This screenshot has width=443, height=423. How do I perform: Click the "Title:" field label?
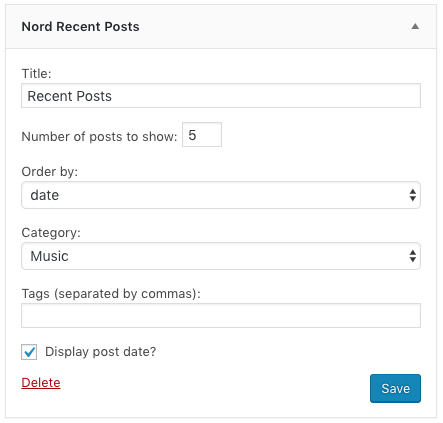37,74
